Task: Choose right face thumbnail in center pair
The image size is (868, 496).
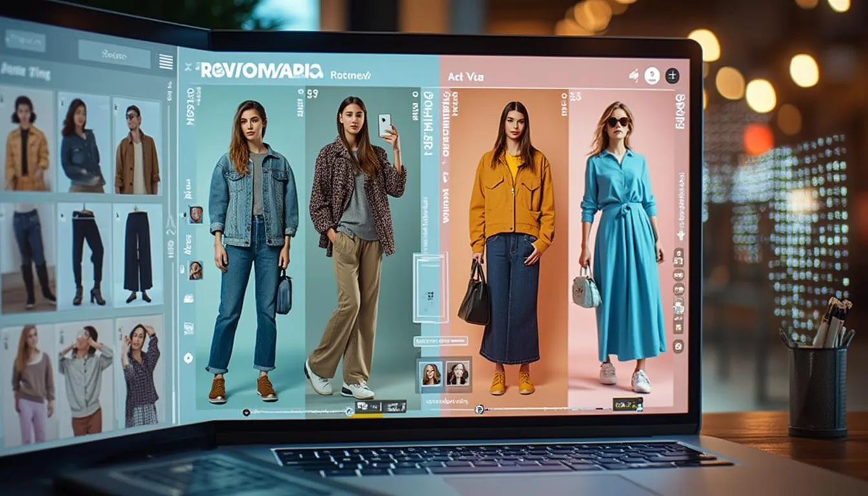Action: click(457, 373)
